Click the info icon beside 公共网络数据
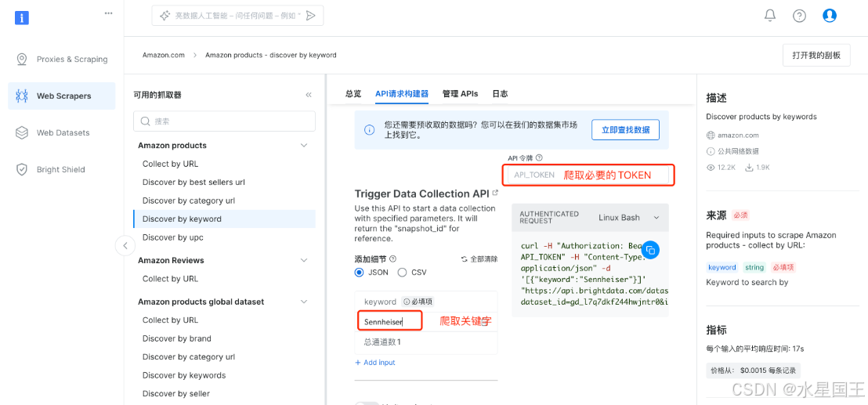Screen dimensions: 868x405 (x=711, y=151)
